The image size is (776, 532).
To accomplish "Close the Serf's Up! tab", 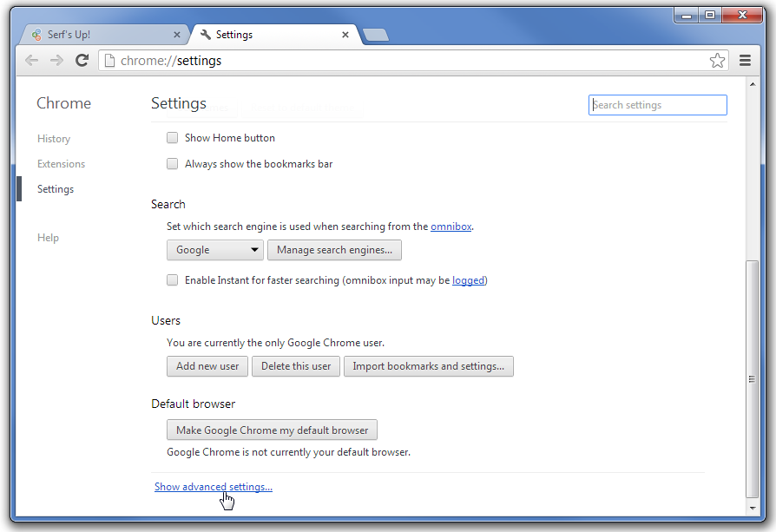I will [x=177, y=35].
